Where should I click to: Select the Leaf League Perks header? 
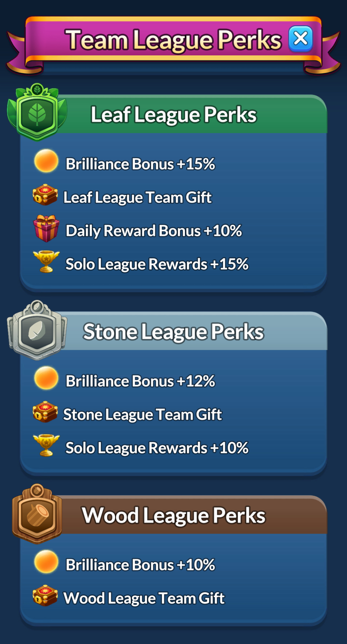(173, 115)
